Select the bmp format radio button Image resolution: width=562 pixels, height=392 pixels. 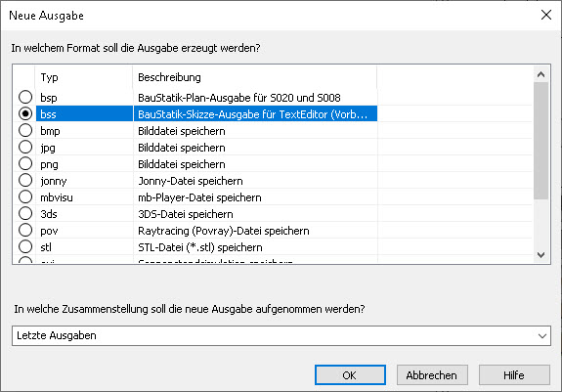tap(25, 130)
